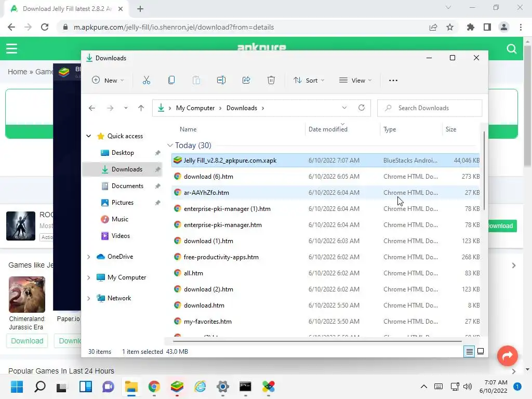Click the Search Downloads input field
This screenshot has width=532, height=399.
(430, 108)
